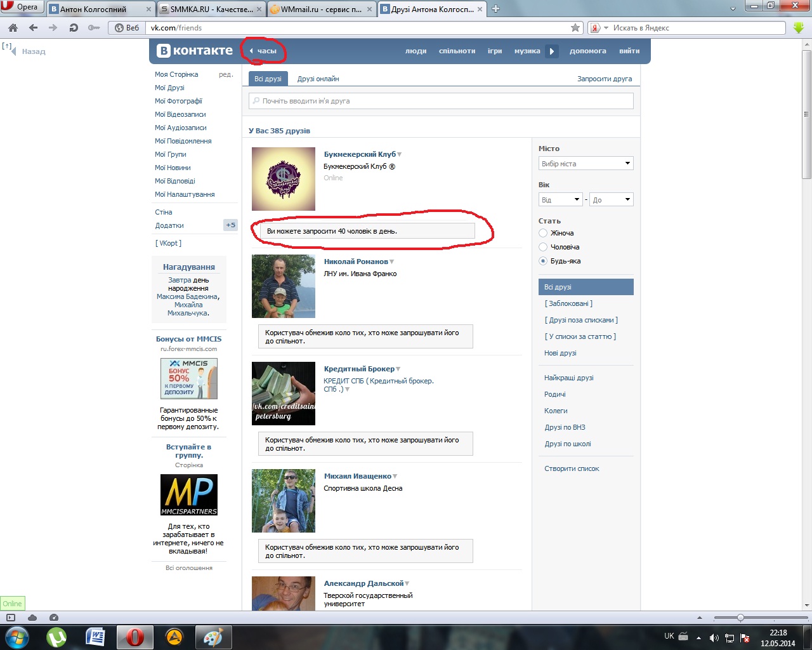Select the Чоловіча gender radio button
Image resolution: width=812 pixels, height=650 pixels.
(543, 247)
